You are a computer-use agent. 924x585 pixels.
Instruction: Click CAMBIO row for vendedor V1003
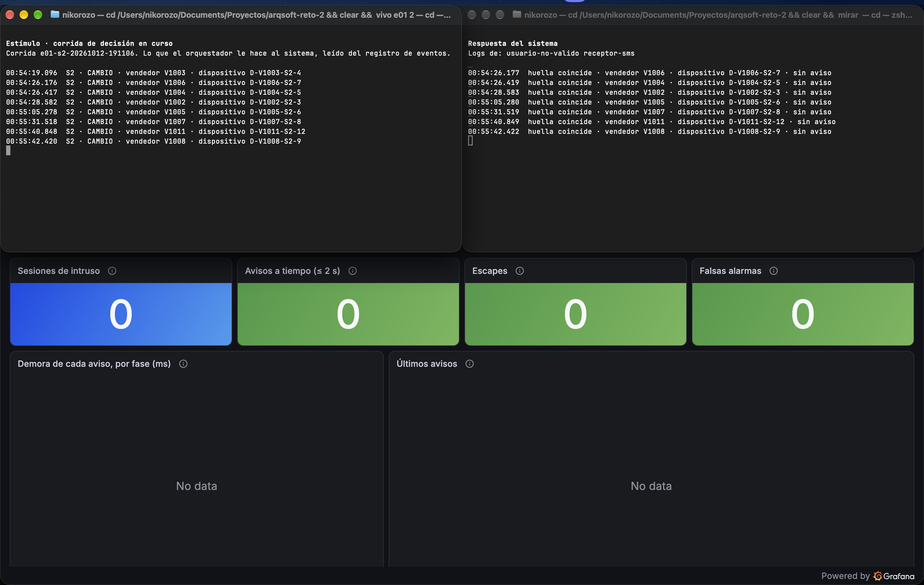153,73
